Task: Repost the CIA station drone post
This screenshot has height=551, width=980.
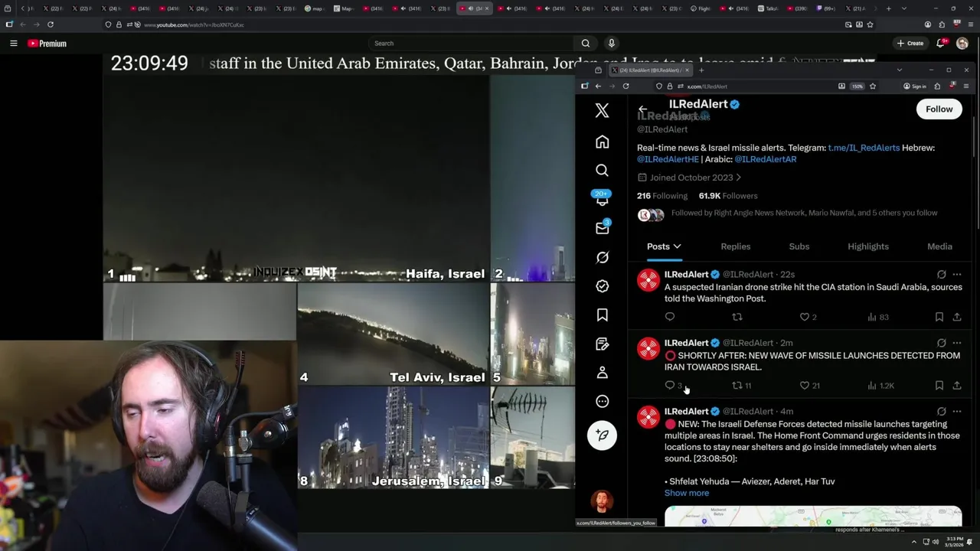Action: 737,317
